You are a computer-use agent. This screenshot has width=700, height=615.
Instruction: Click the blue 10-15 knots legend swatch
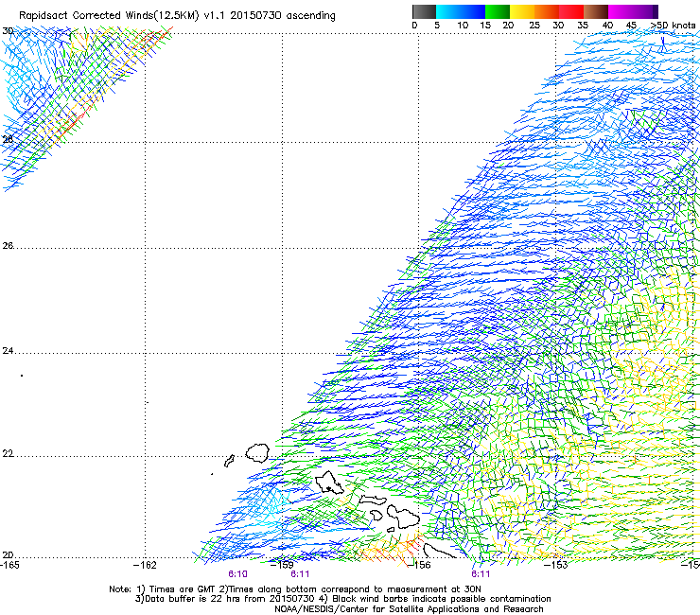point(473,11)
